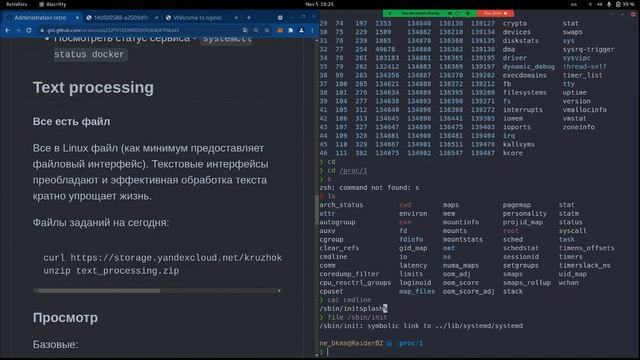This screenshot has height=360, width=640.
Task: Open a new browser tab
Action: click(x=249, y=18)
